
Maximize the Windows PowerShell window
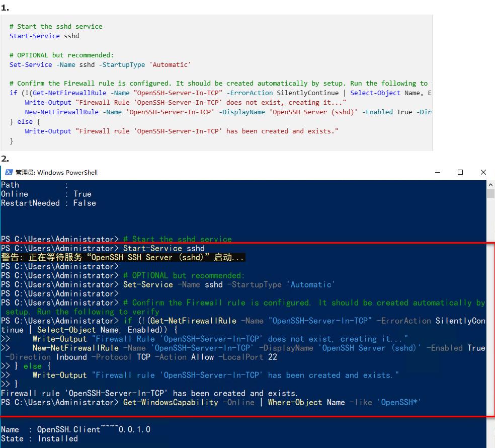[460, 172]
